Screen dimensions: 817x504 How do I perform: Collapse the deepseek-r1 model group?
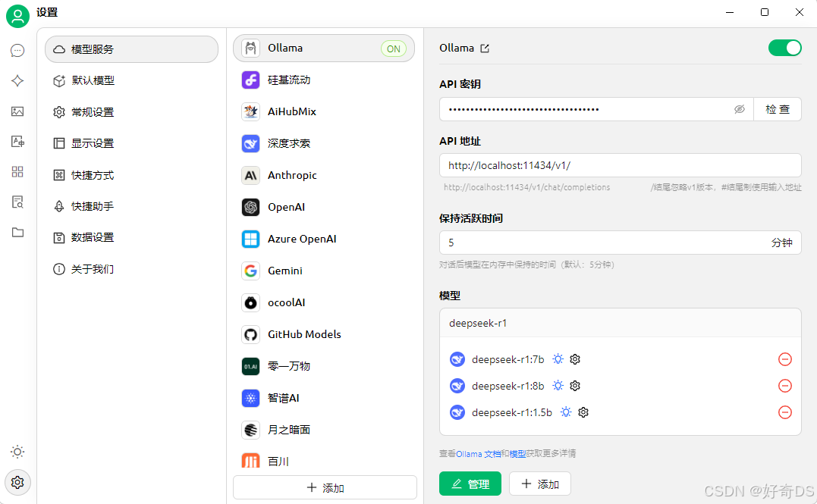[620, 323]
